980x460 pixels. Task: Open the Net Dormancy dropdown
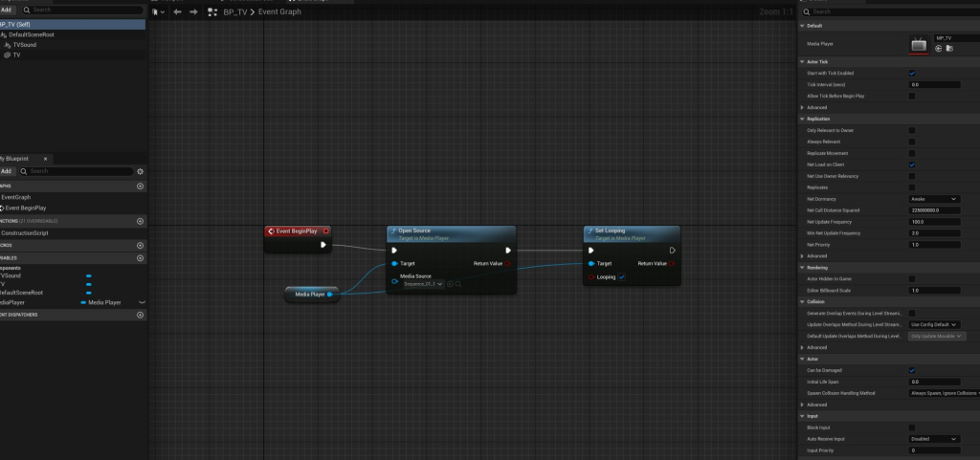(x=935, y=199)
